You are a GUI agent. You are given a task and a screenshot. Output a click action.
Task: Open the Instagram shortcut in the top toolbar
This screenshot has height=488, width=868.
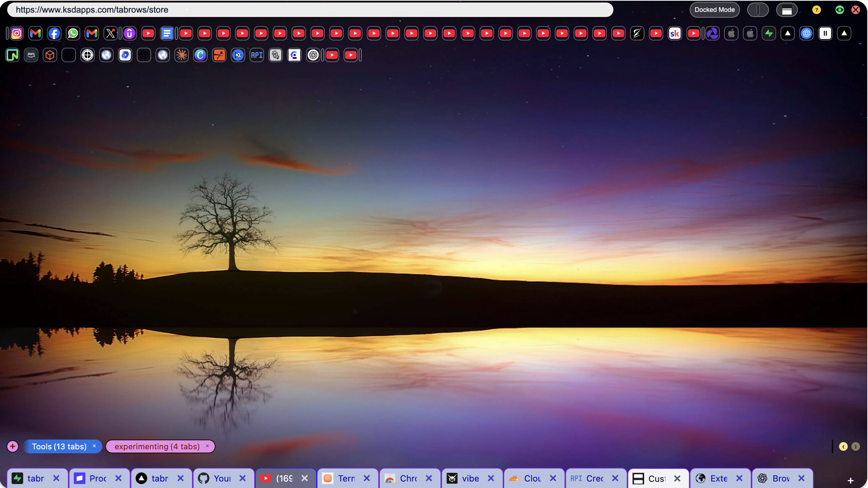(x=17, y=33)
